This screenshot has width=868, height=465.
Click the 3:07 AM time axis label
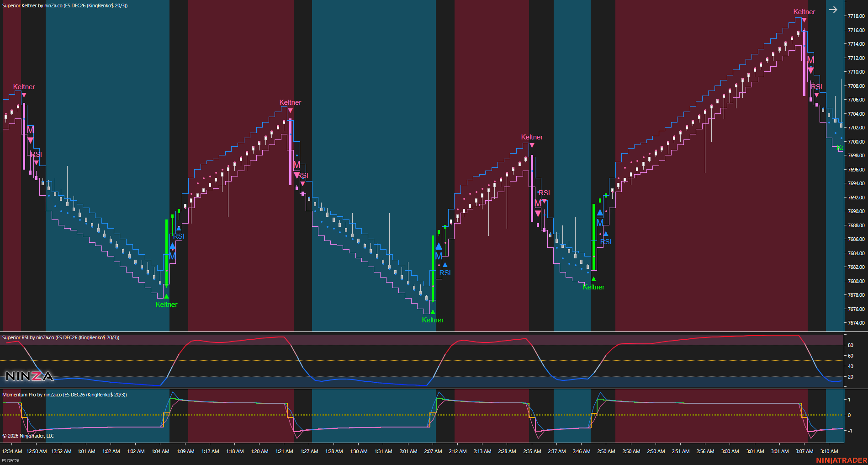click(x=804, y=451)
